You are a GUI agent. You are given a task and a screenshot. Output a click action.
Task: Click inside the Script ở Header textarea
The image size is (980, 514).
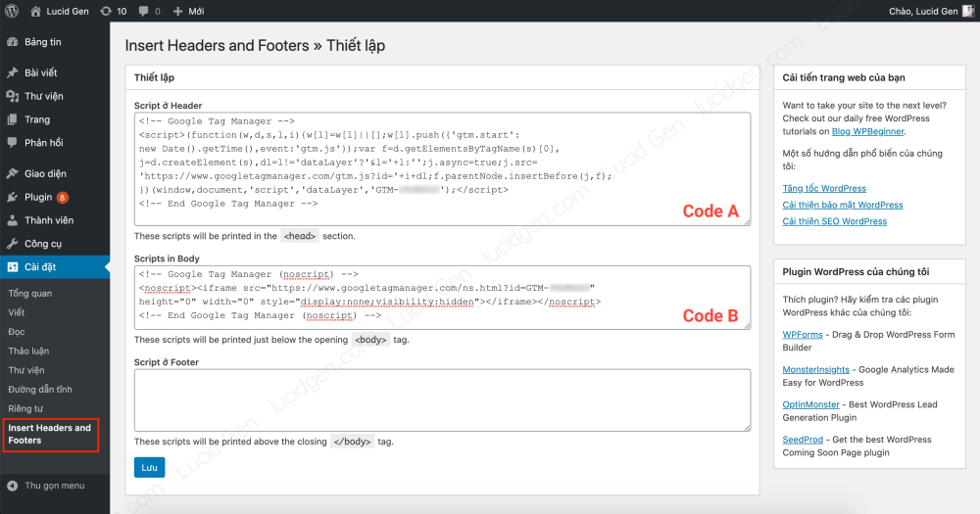442,169
